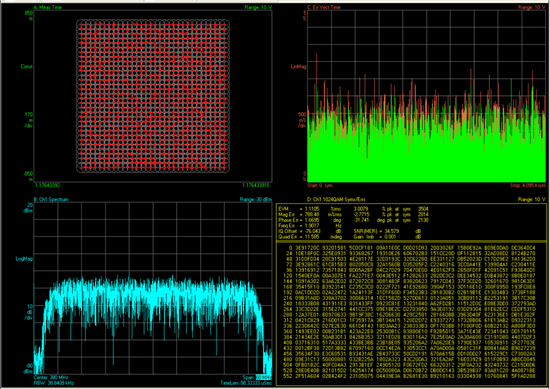
Task: Click the 'SNR(MER)' result value
Action: [x=387, y=231]
